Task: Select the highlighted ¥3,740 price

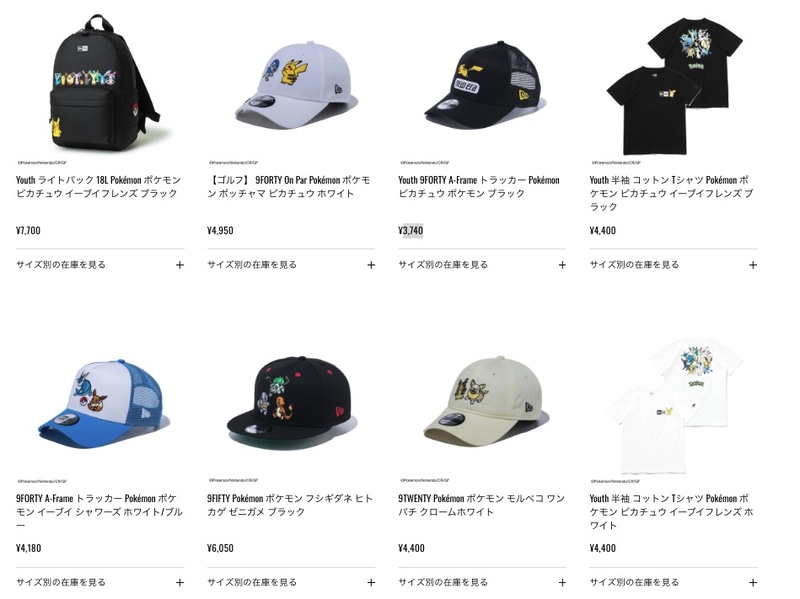Action: tap(411, 230)
